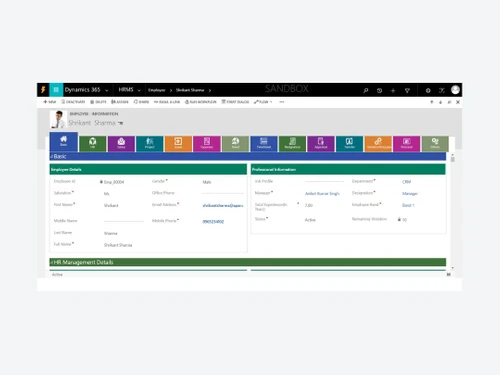
Task: Select the olive Others tab tile
Action: coord(435,144)
